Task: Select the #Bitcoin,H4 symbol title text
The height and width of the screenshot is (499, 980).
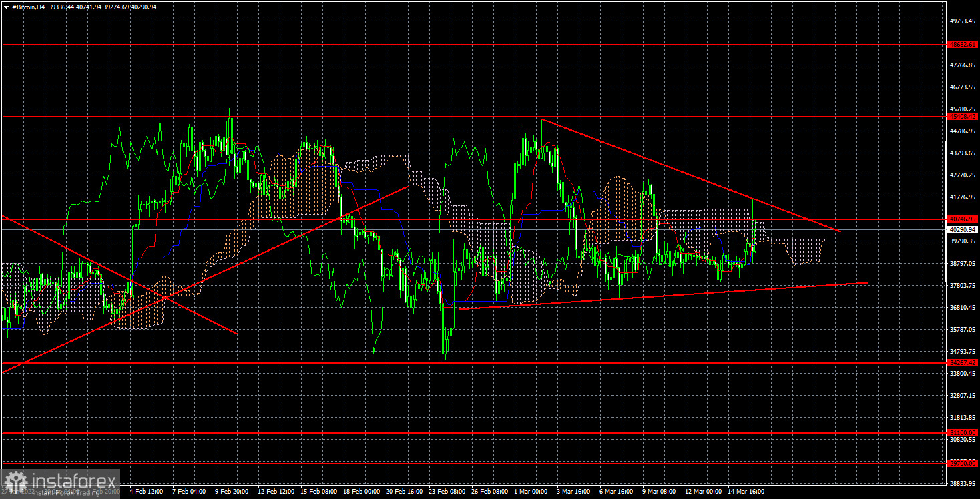Action: (29, 7)
